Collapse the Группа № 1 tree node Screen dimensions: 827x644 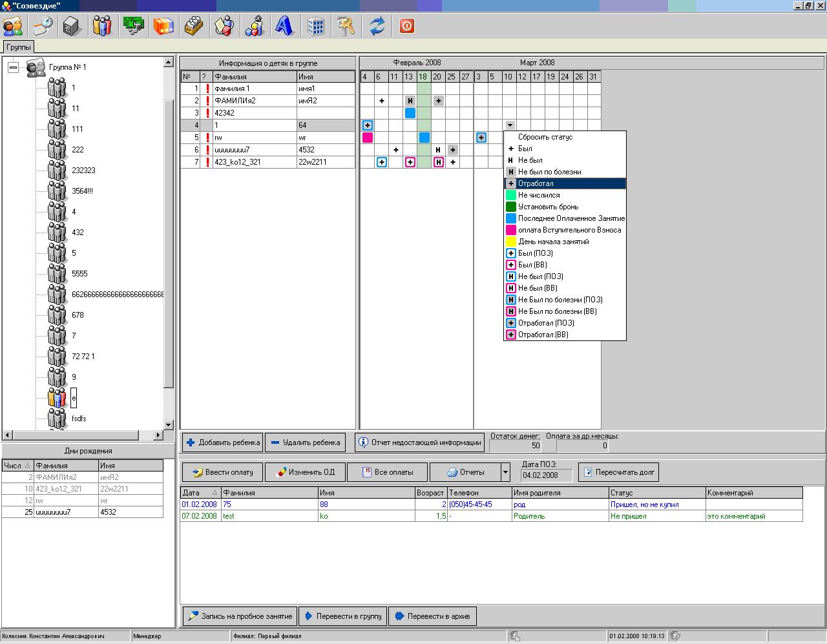pyautogui.click(x=13, y=67)
